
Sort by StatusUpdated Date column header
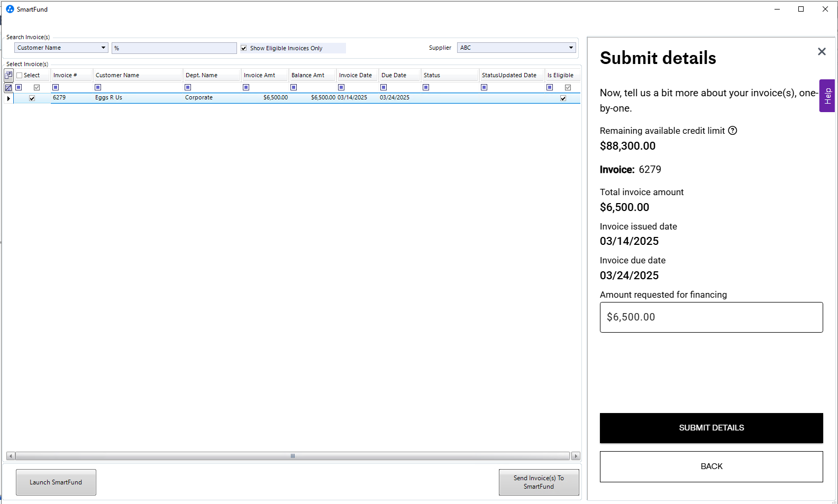[512, 75]
